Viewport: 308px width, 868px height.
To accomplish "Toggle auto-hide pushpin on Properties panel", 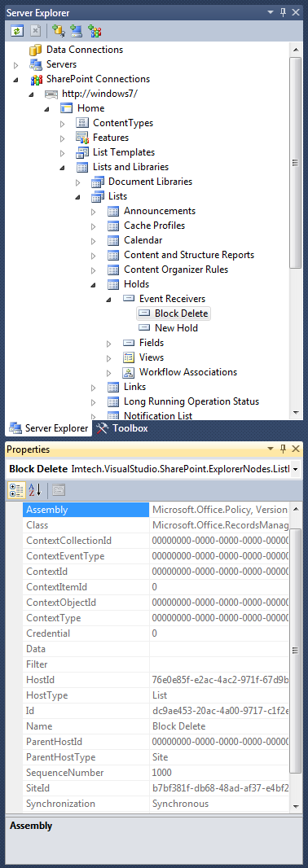I will [283, 449].
